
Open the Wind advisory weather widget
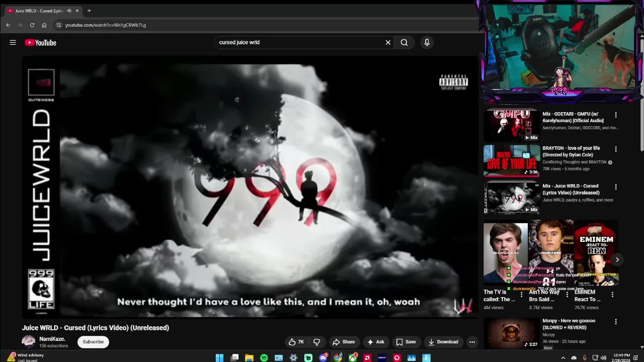point(26,357)
